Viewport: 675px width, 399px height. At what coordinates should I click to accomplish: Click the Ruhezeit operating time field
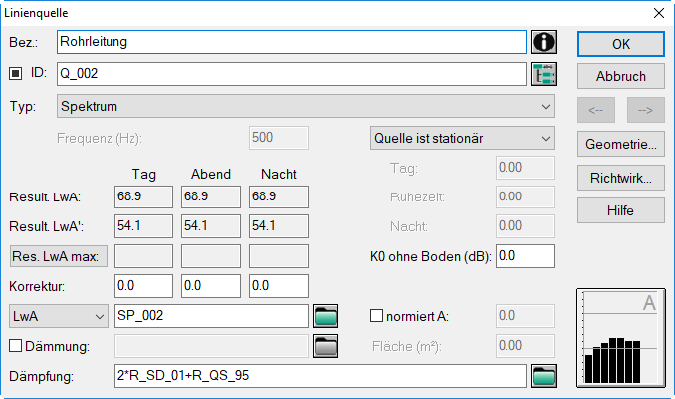[x=525, y=197]
